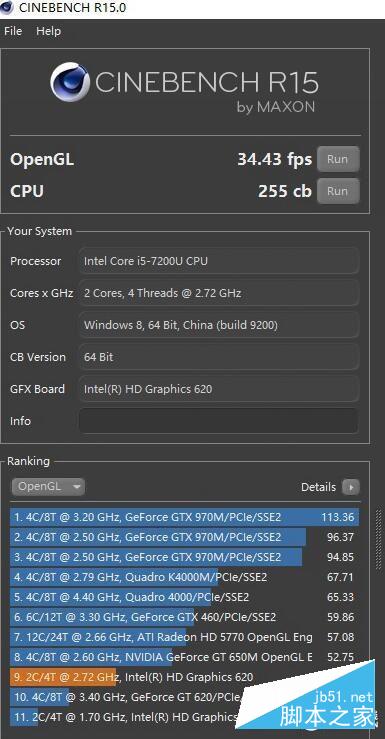The height and width of the screenshot is (739, 385).
Task: Open the File menu
Action: click(x=13, y=31)
